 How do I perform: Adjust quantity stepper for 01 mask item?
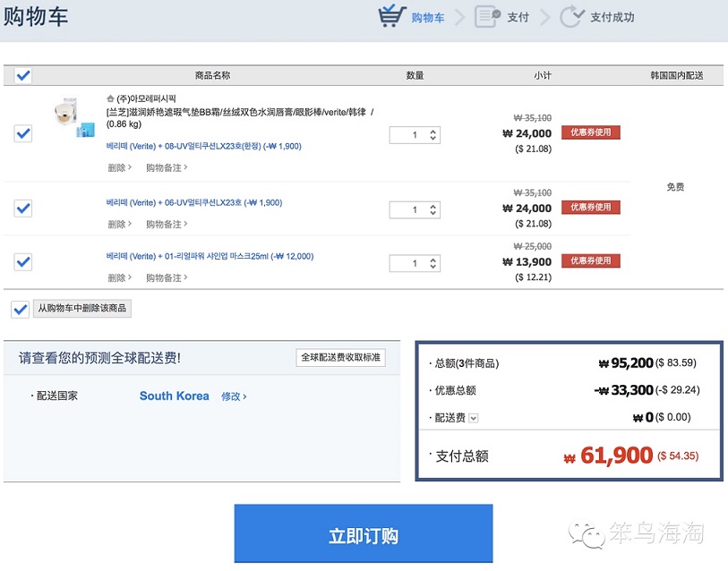[433, 263]
